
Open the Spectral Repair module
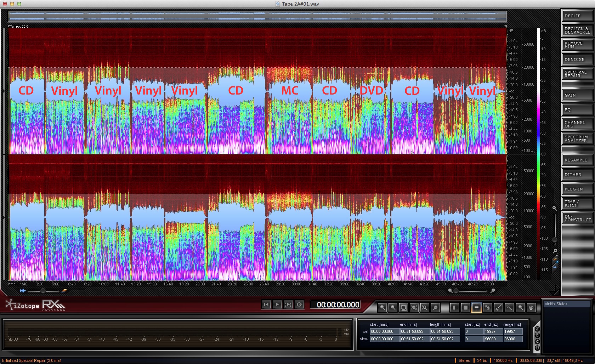click(x=577, y=74)
